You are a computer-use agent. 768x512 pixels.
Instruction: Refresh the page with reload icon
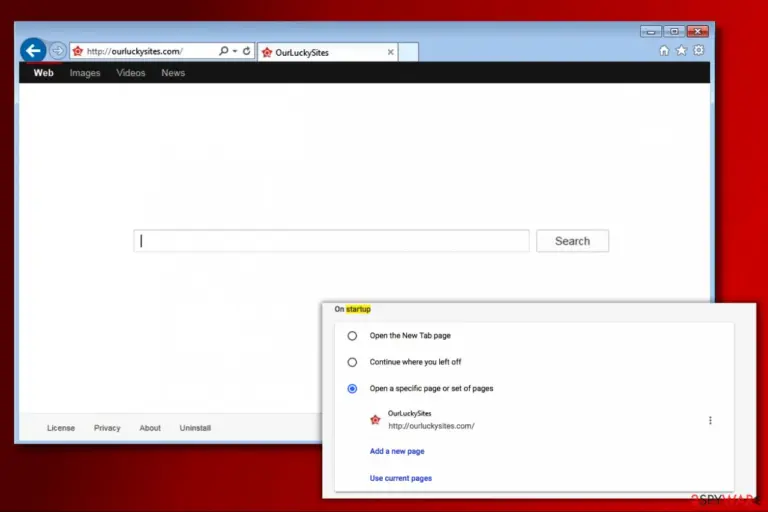[x=246, y=50]
